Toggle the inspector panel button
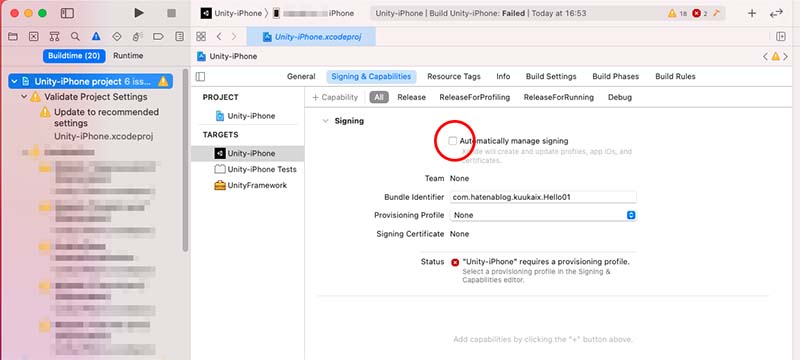This screenshot has width=800, height=360. tap(781, 36)
